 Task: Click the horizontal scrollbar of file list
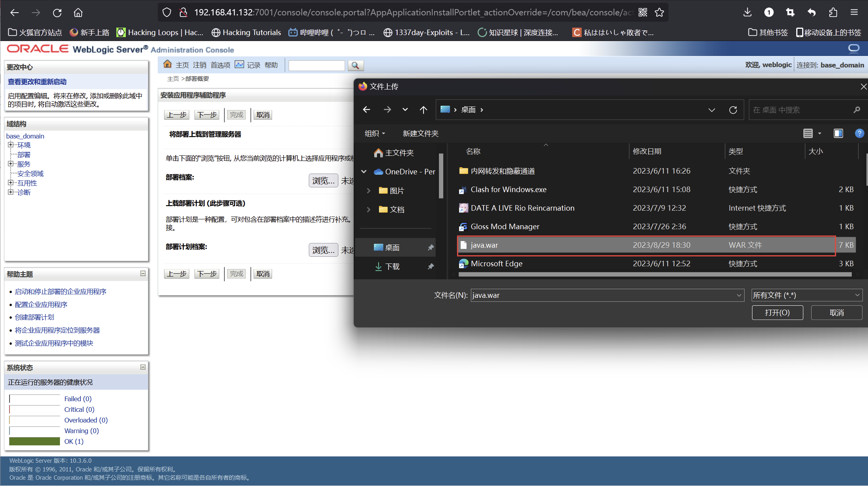pos(655,274)
